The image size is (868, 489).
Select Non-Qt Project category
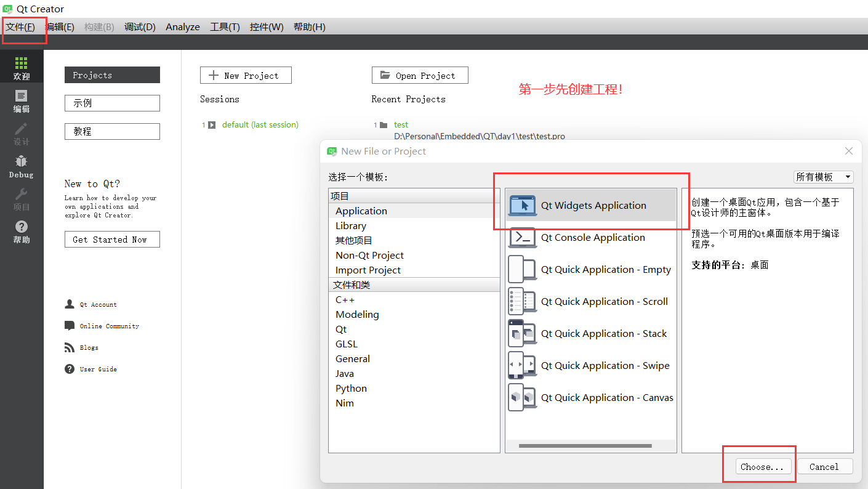(414, 256)
